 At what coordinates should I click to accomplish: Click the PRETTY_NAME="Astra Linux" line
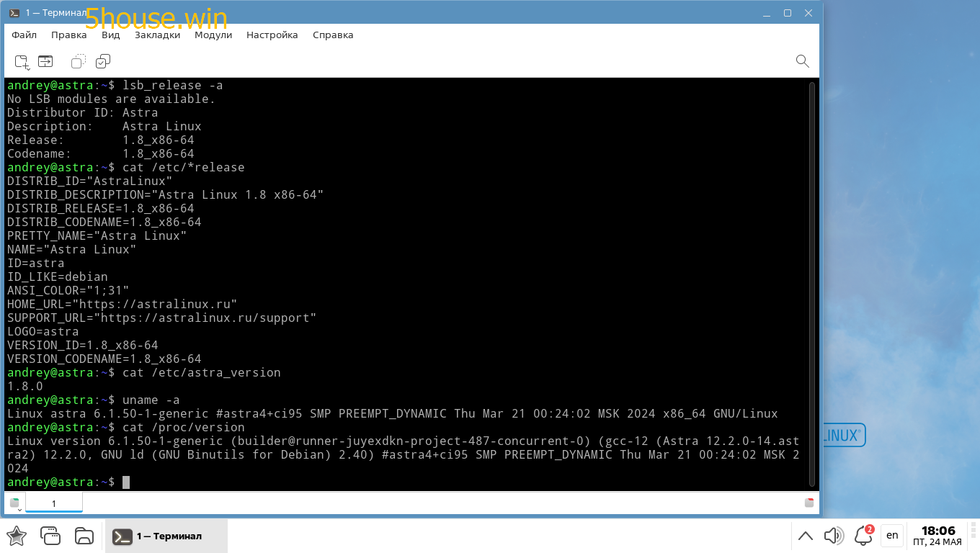pyautogui.click(x=97, y=235)
